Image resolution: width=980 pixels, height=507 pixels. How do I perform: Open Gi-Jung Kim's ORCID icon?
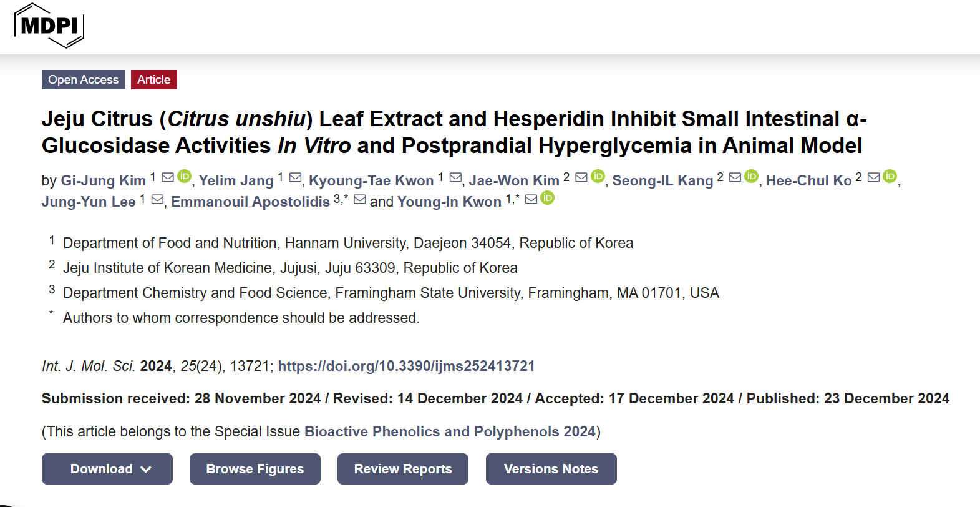coord(184,177)
